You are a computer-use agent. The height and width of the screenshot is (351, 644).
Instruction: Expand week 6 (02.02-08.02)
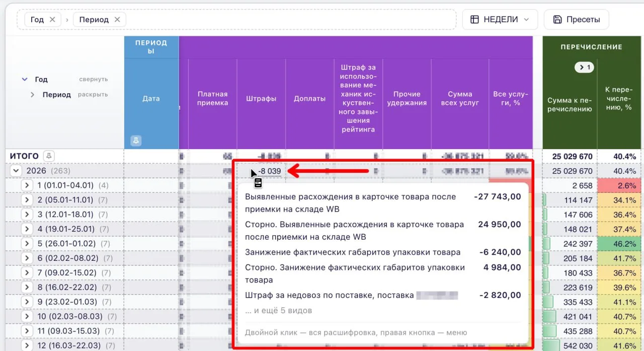pos(27,258)
